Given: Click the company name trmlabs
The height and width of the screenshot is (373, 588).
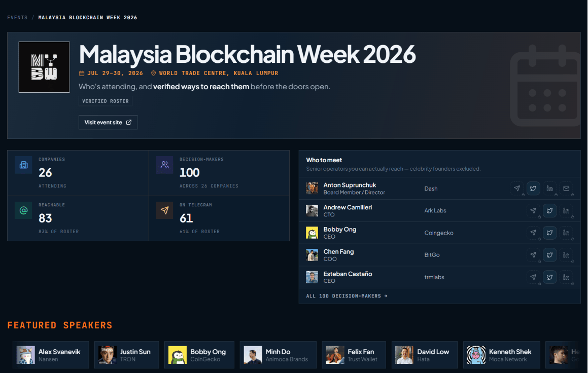Looking at the screenshot, I should [x=434, y=277].
